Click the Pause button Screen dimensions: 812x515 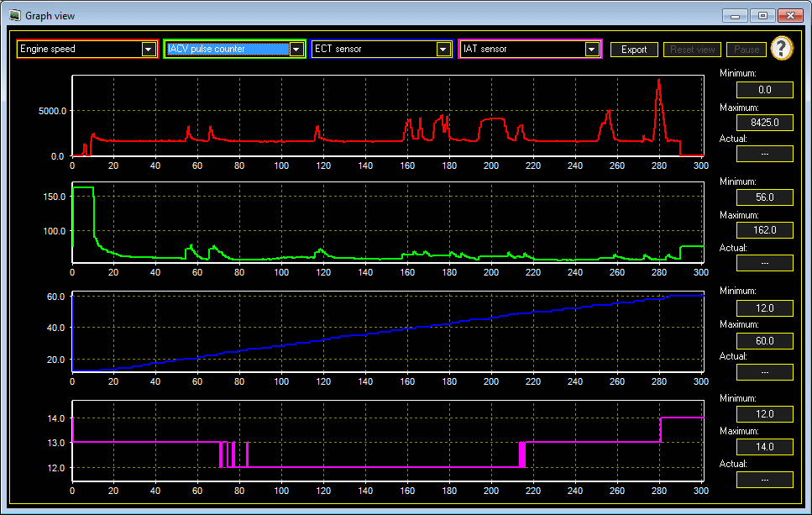tap(746, 50)
